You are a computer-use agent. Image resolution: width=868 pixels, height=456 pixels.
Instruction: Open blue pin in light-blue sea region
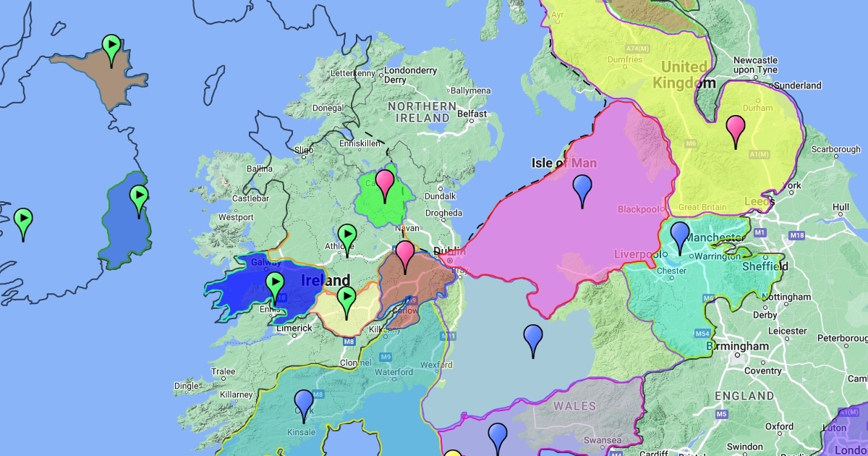point(533,339)
